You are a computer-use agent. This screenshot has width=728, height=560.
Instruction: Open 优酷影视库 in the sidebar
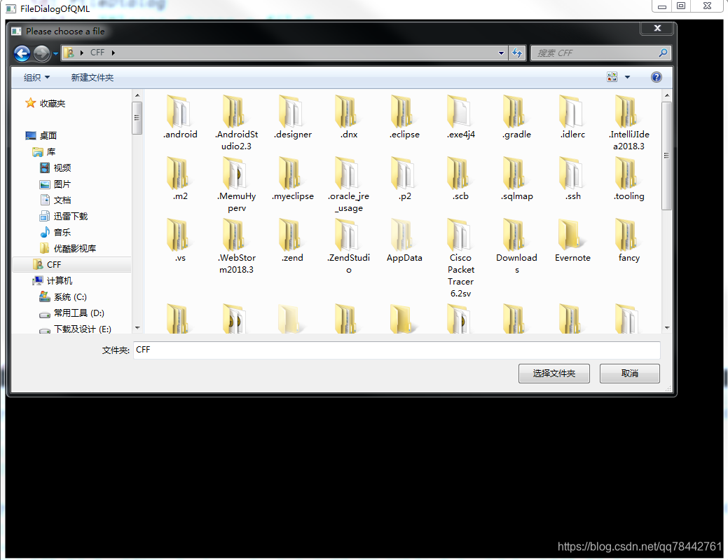click(x=68, y=248)
